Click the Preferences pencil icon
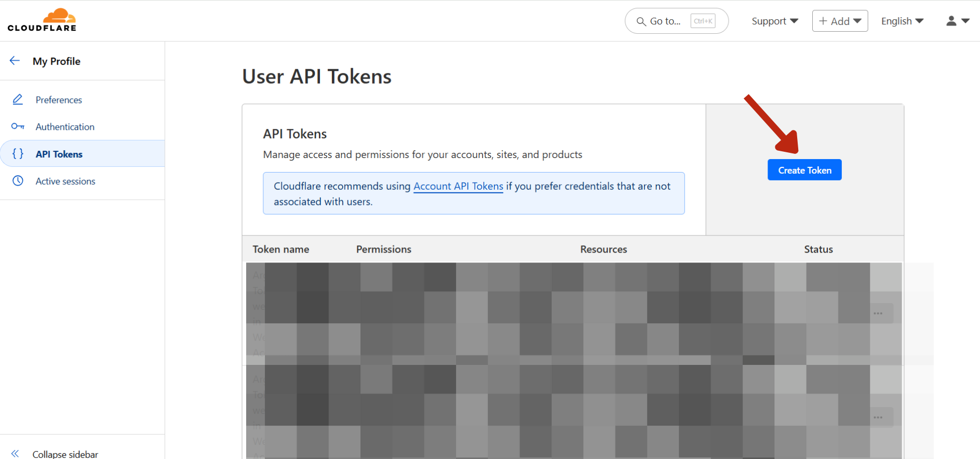The image size is (980, 459). coord(18,99)
